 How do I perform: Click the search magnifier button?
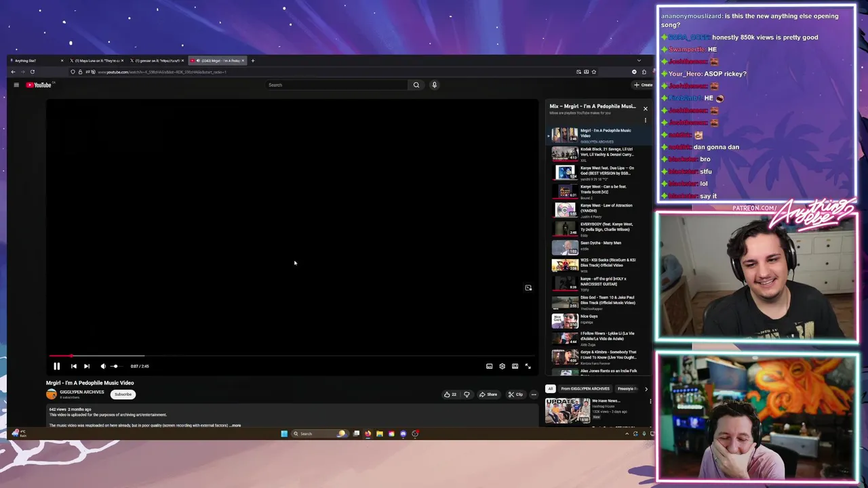click(x=416, y=85)
